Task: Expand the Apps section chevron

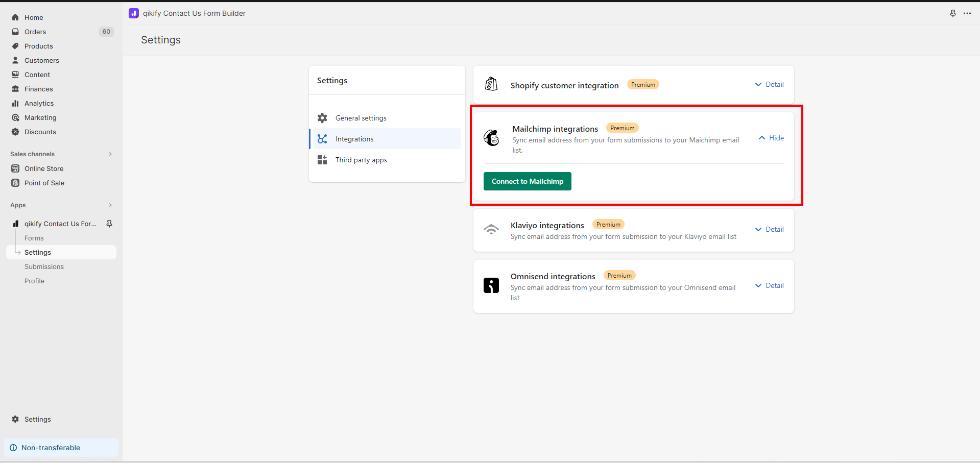Action: click(x=110, y=205)
